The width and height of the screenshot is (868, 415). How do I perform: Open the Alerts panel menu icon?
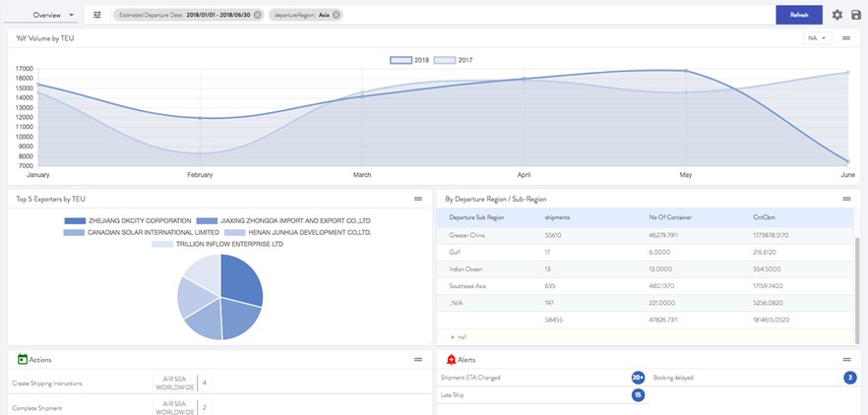(x=845, y=360)
